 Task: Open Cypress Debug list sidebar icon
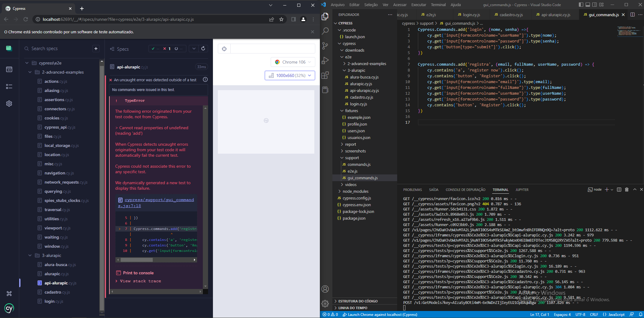[9, 87]
